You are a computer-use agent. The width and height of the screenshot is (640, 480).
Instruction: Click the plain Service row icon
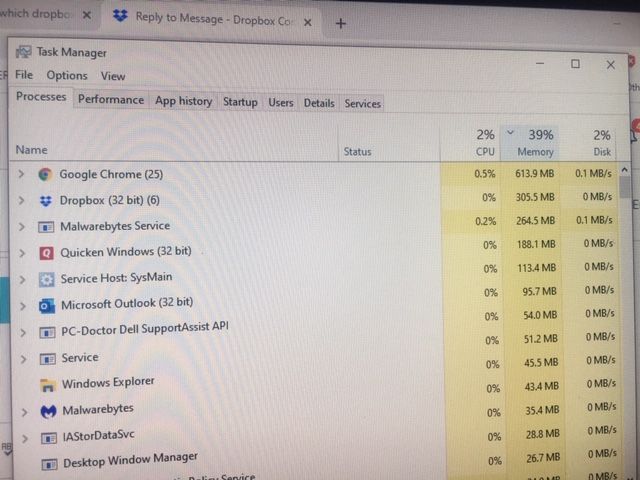pyautogui.click(x=48, y=359)
